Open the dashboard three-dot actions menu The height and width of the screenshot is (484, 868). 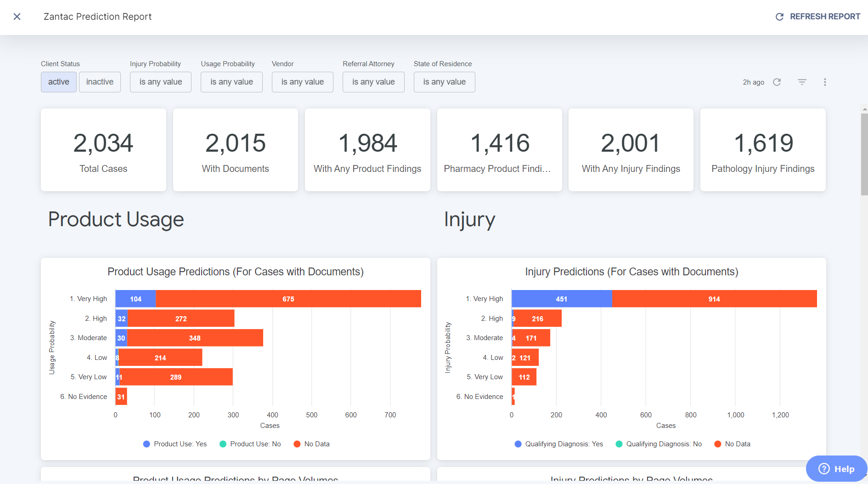pos(825,82)
